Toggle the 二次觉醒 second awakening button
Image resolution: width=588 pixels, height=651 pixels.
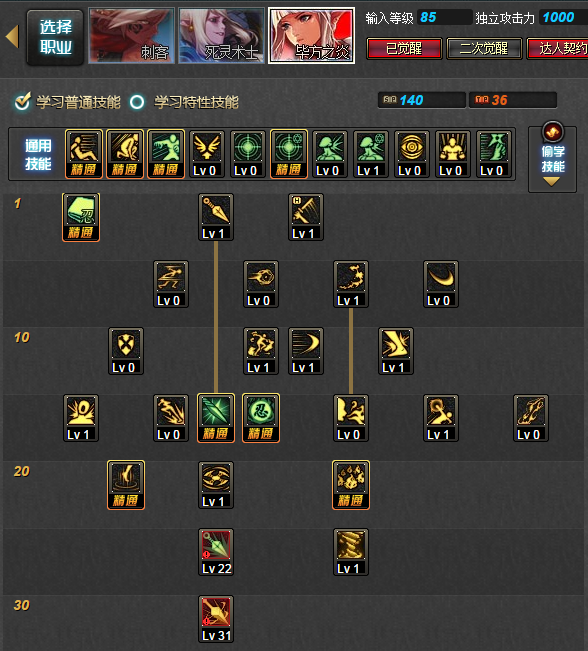484,49
